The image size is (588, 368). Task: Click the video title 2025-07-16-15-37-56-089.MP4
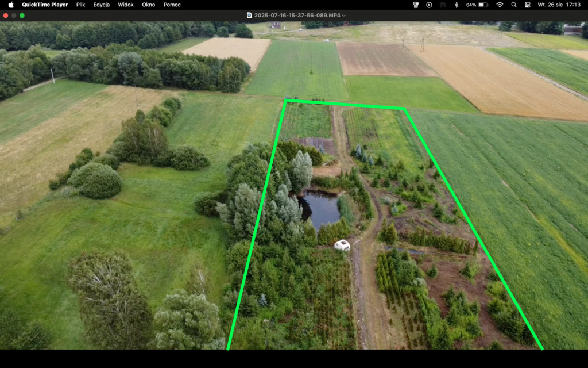point(296,16)
